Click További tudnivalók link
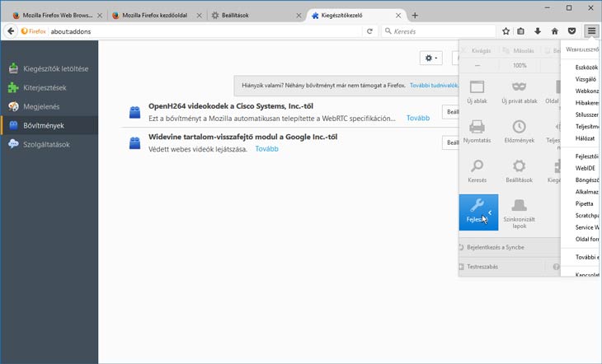Screen dimensions: 602x364 click(x=434, y=86)
